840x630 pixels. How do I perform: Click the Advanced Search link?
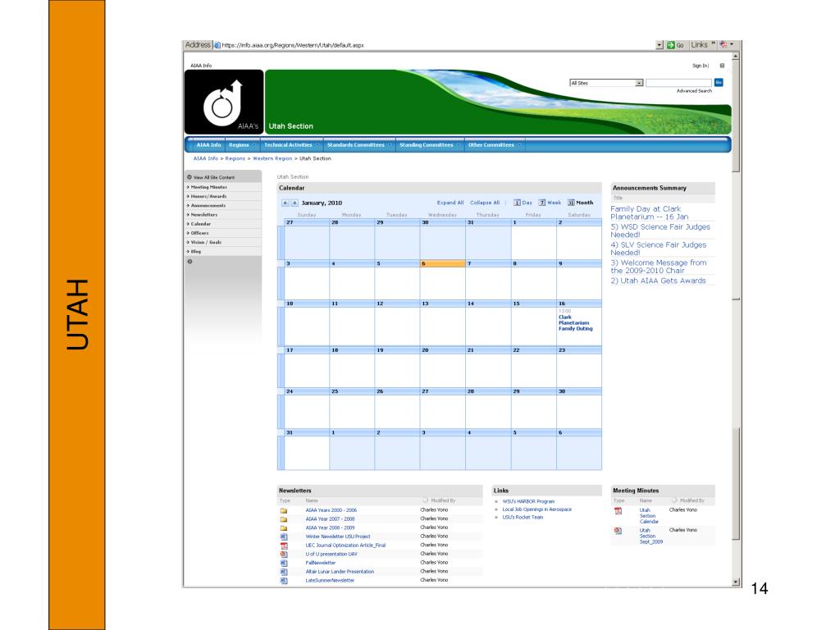694,91
